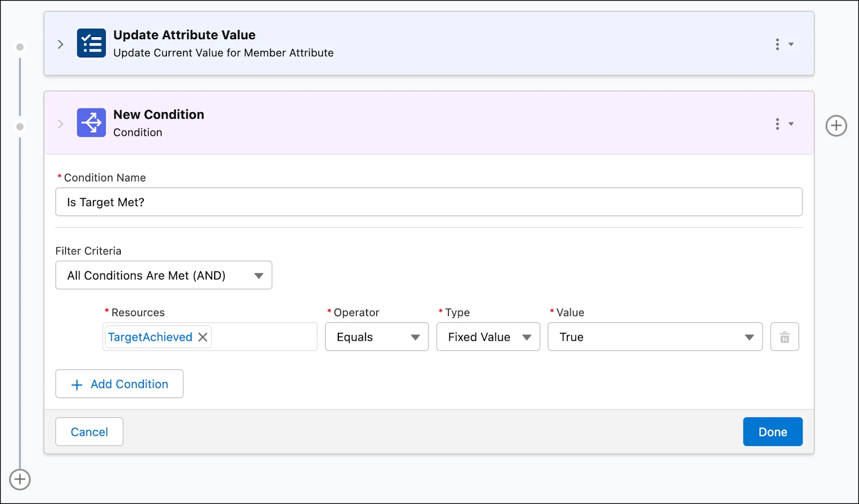Select the Update Attribute Value title

184,35
